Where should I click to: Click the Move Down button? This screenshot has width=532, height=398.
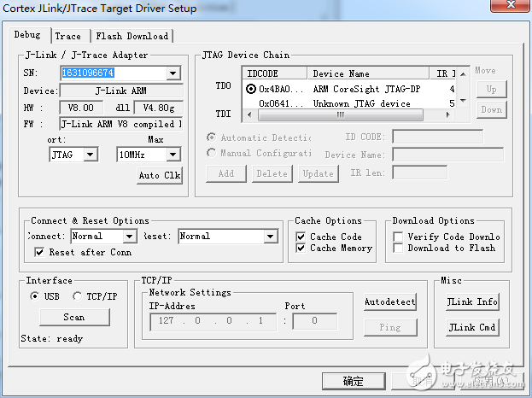[x=492, y=109]
